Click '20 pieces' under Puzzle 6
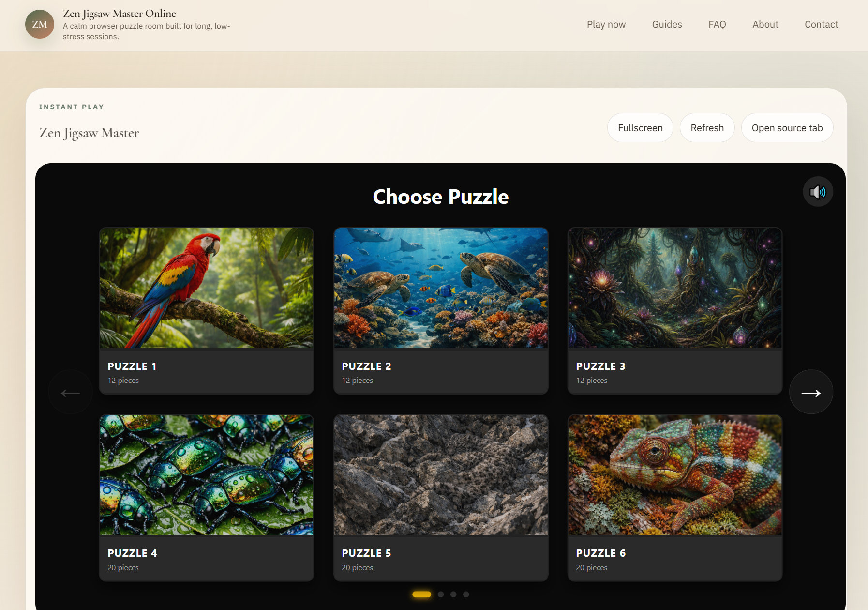868x610 pixels. click(x=591, y=568)
